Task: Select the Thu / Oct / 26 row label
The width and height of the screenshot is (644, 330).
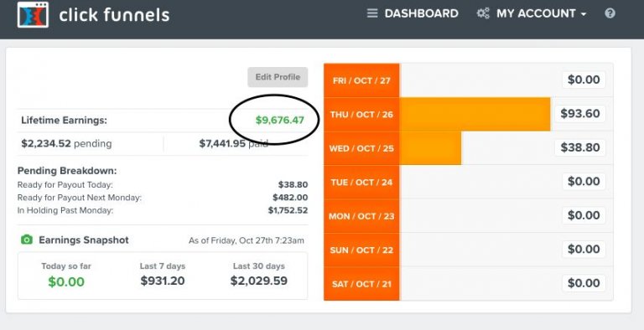Action: [x=361, y=115]
